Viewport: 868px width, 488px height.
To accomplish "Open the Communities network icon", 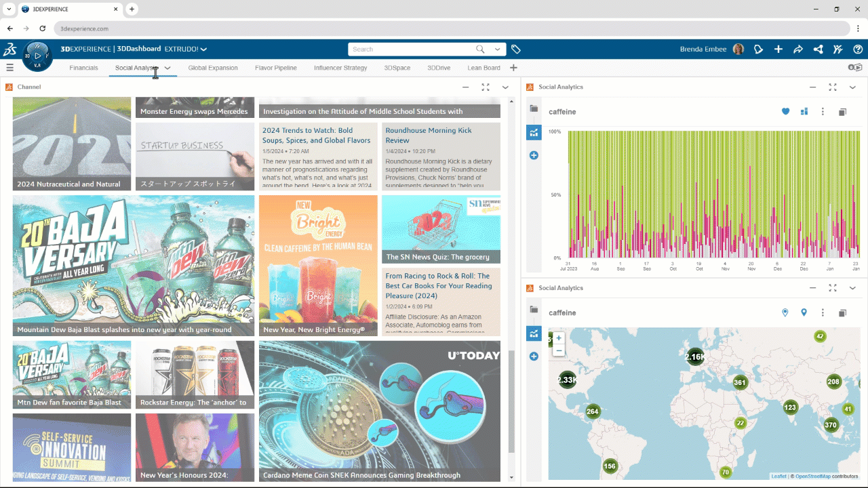I will 818,49.
